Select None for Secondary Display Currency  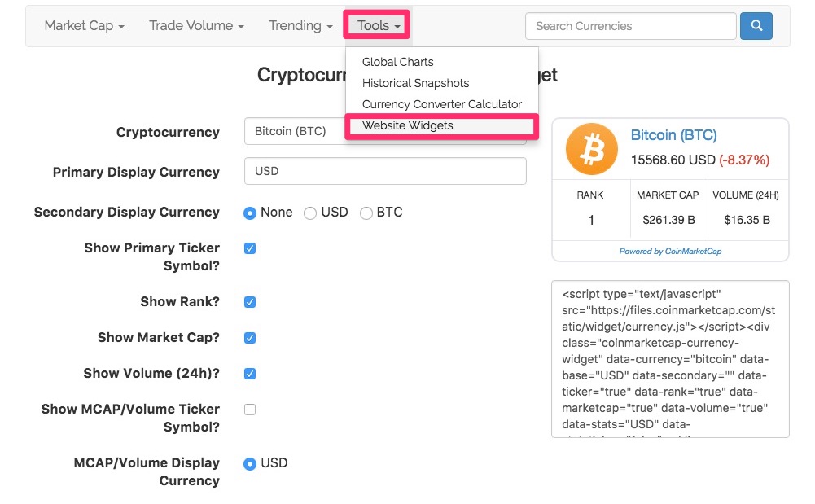coord(250,213)
